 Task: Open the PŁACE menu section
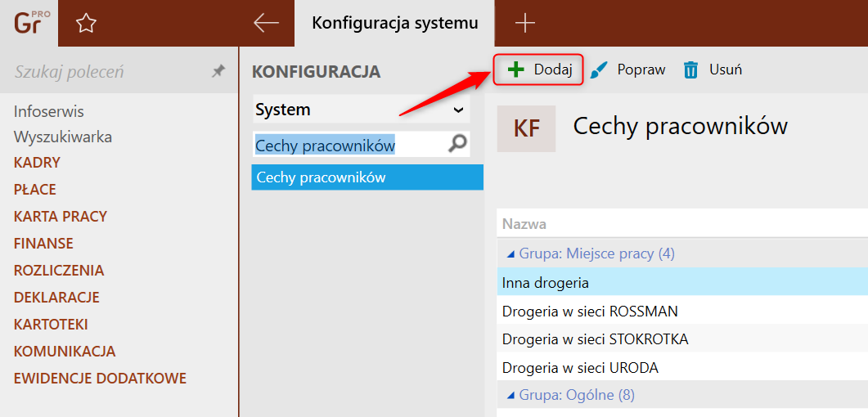(35, 190)
